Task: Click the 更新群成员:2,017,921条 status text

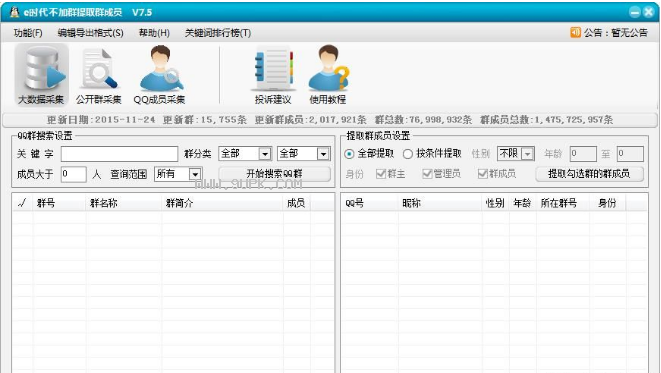Action: 311,120
